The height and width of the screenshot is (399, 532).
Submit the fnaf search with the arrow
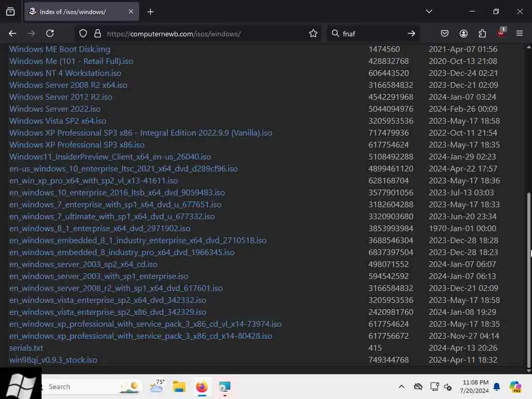coord(411,33)
